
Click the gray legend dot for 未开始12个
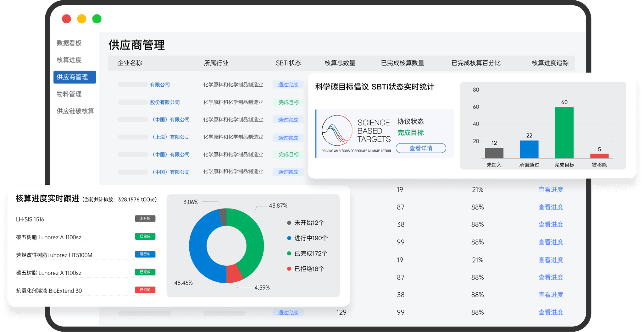(289, 223)
